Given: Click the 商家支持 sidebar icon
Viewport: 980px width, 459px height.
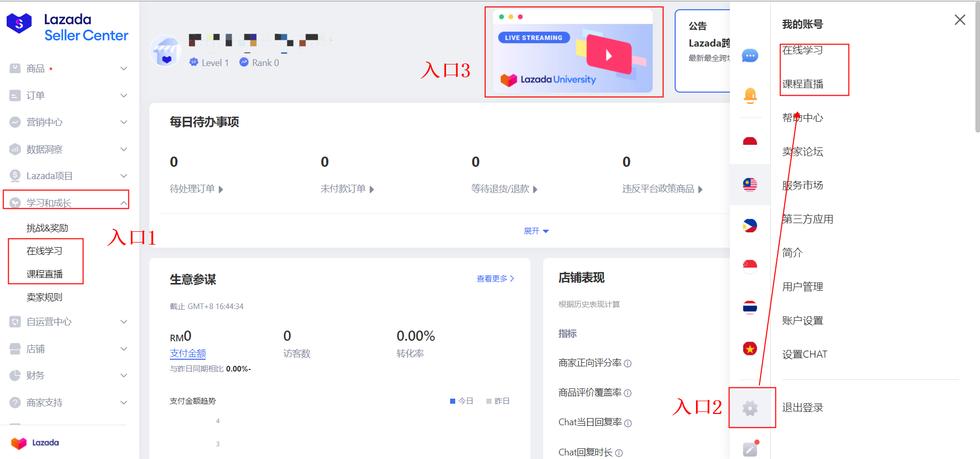Looking at the screenshot, I should 15,402.
